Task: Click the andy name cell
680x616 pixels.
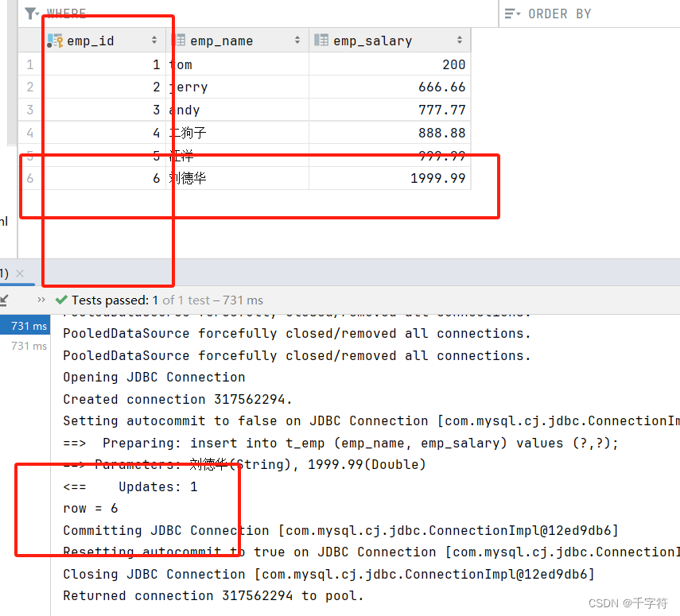Action: pyautogui.click(x=237, y=110)
